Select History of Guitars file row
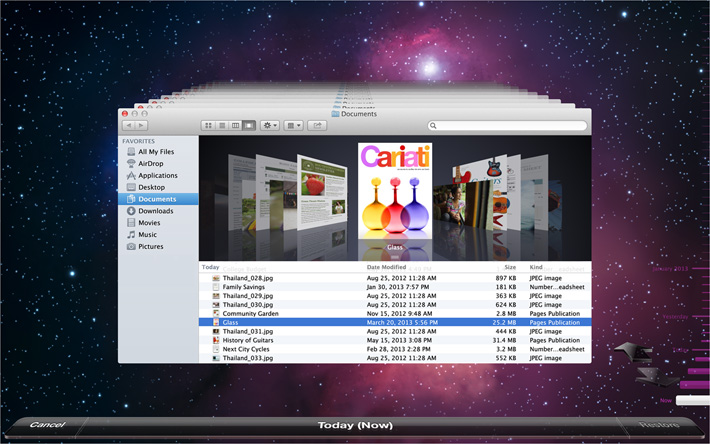This screenshot has width=710, height=444. tap(395, 340)
